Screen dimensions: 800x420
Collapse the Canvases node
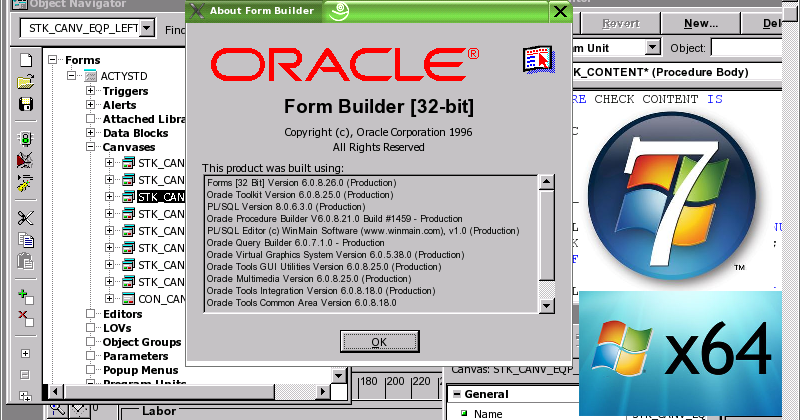90,146
